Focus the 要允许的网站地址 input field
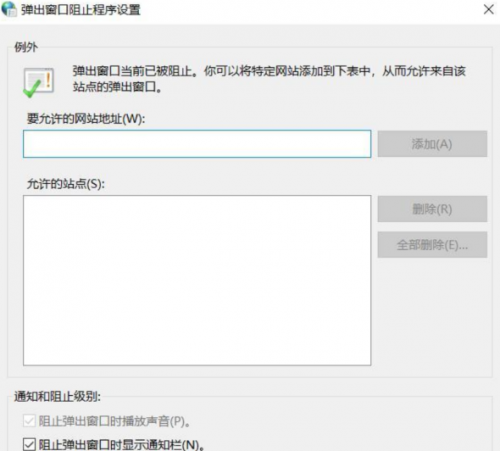The width and height of the screenshot is (500, 451). point(197,144)
